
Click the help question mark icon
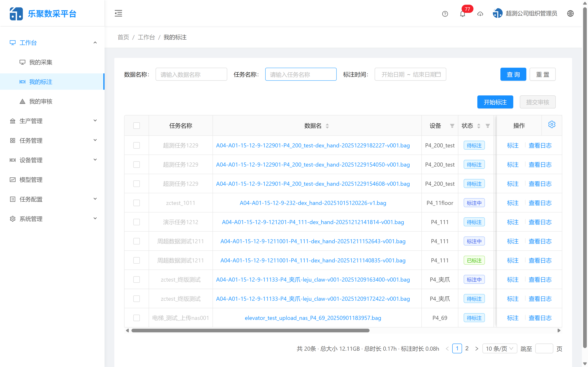[445, 14]
